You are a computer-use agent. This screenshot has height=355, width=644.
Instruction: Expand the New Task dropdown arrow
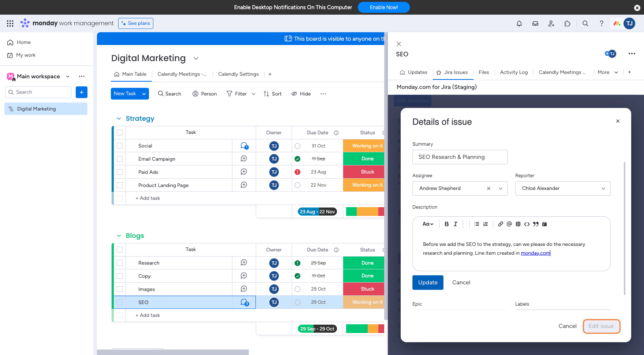coord(144,94)
